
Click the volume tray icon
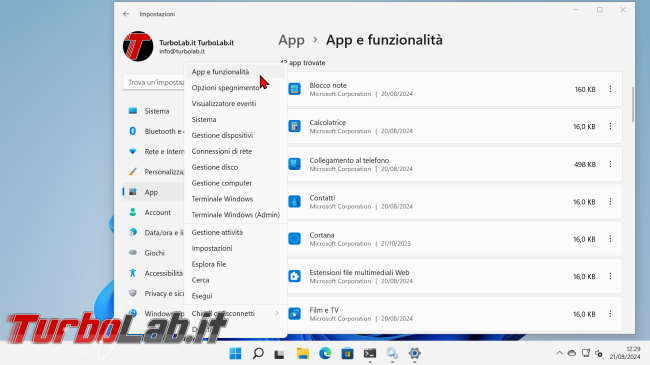click(x=599, y=353)
